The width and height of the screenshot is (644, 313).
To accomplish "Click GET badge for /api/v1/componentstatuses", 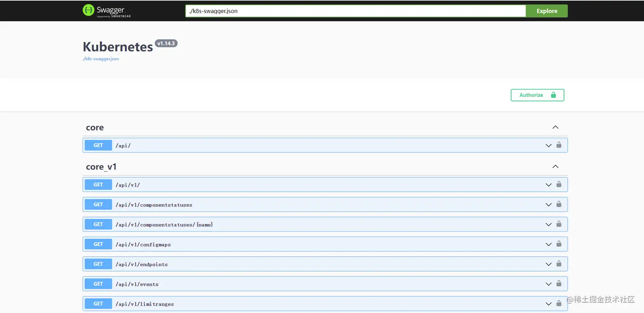I will coord(98,205).
